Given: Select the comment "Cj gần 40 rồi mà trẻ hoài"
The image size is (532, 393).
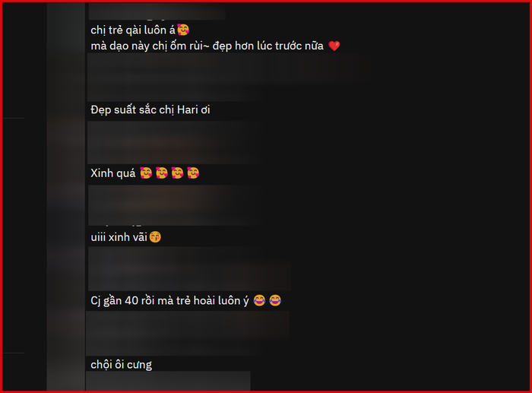Looking at the screenshot, I should pos(169,301).
